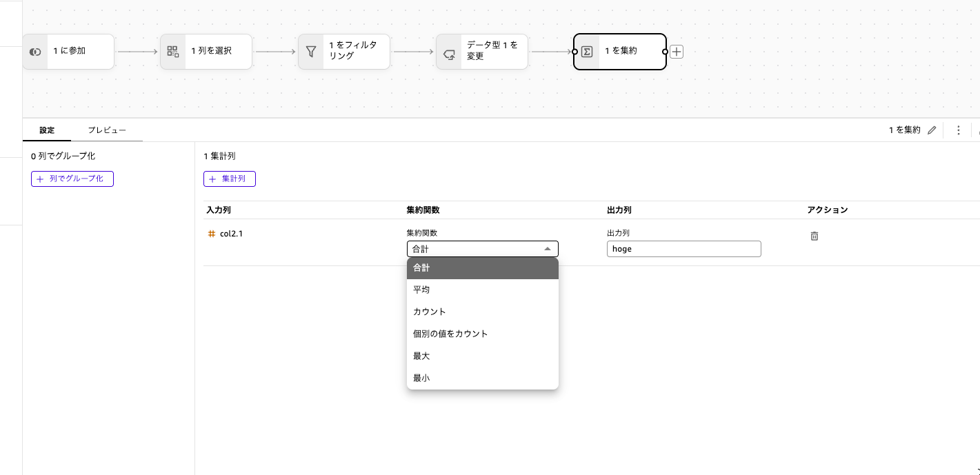Click the 出力列 field containing hoge
The height and width of the screenshot is (475, 980).
[x=683, y=249]
